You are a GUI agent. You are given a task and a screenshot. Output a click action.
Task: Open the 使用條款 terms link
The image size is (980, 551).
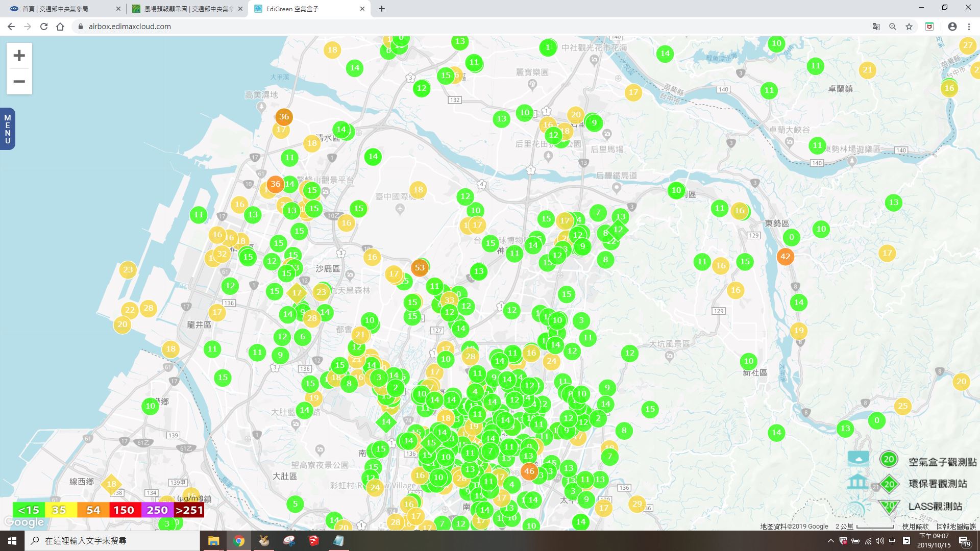pos(915,527)
